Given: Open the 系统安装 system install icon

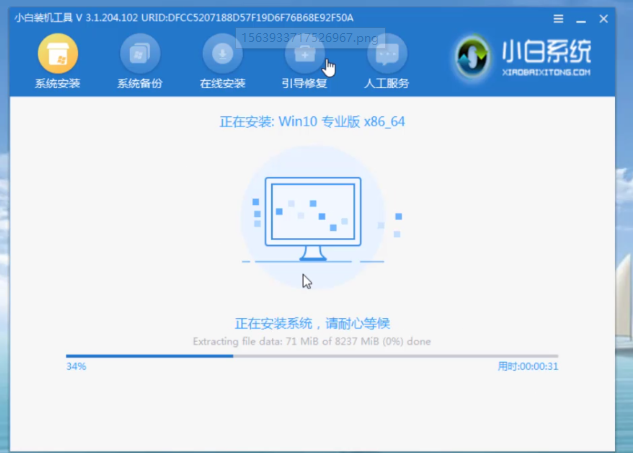Looking at the screenshot, I should (58, 54).
